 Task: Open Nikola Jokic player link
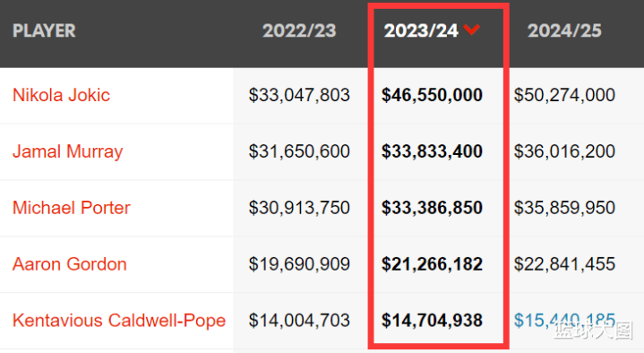click(61, 95)
